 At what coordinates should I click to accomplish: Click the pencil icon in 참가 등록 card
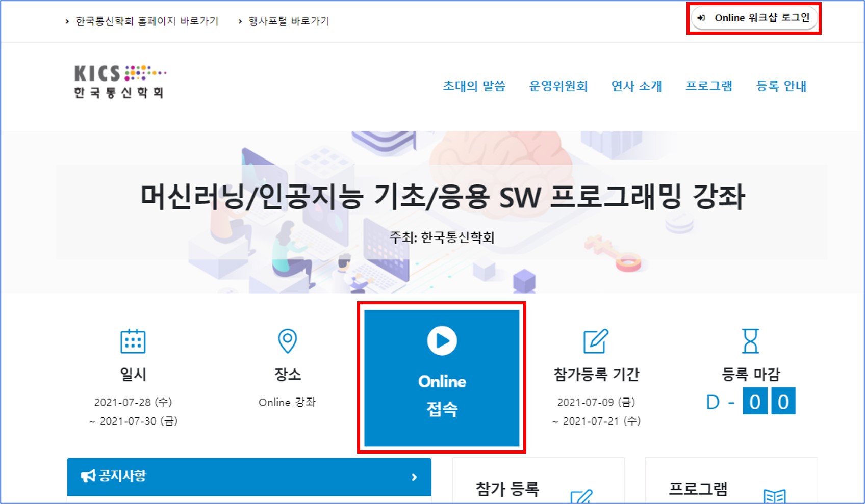click(x=581, y=496)
